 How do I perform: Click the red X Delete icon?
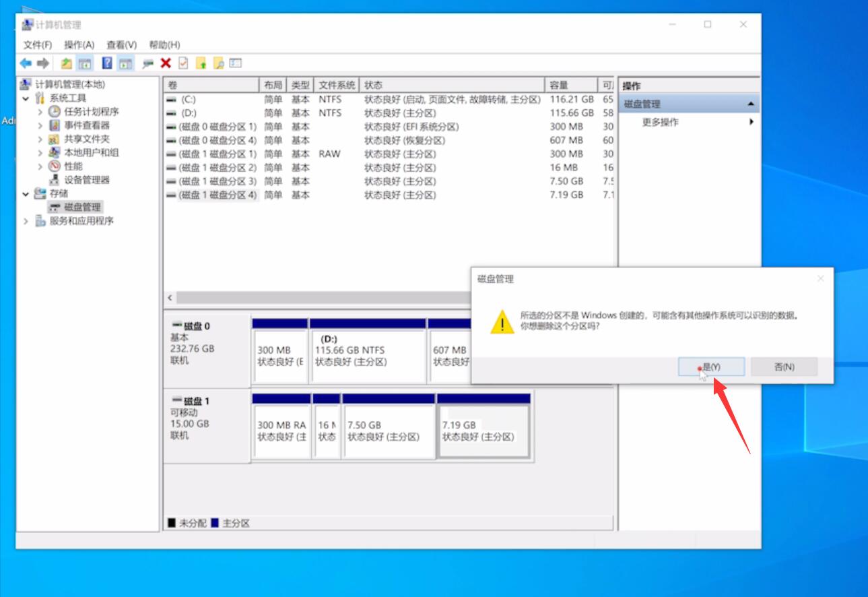coord(166,63)
